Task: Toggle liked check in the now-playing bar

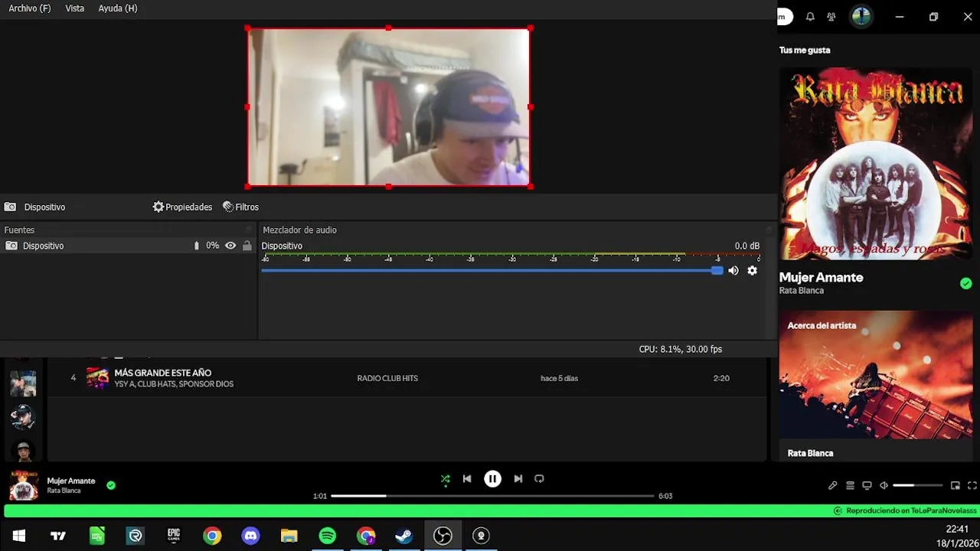Action: 111,485
